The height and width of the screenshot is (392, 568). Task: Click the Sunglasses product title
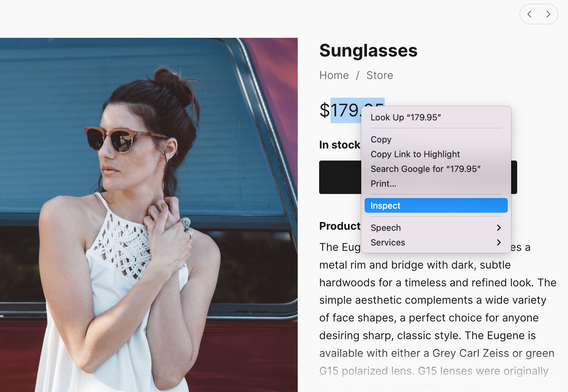[368, 51]
